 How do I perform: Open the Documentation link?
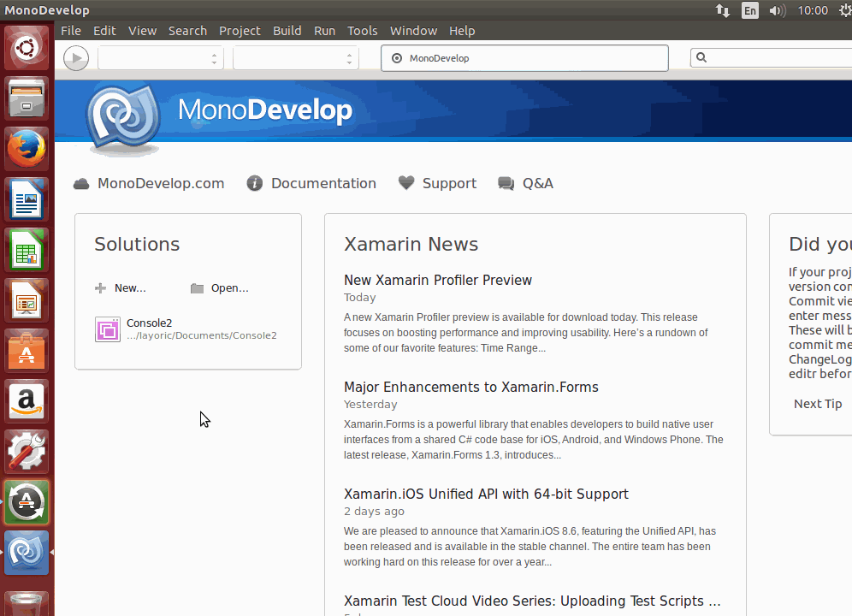tap(323, 184)
